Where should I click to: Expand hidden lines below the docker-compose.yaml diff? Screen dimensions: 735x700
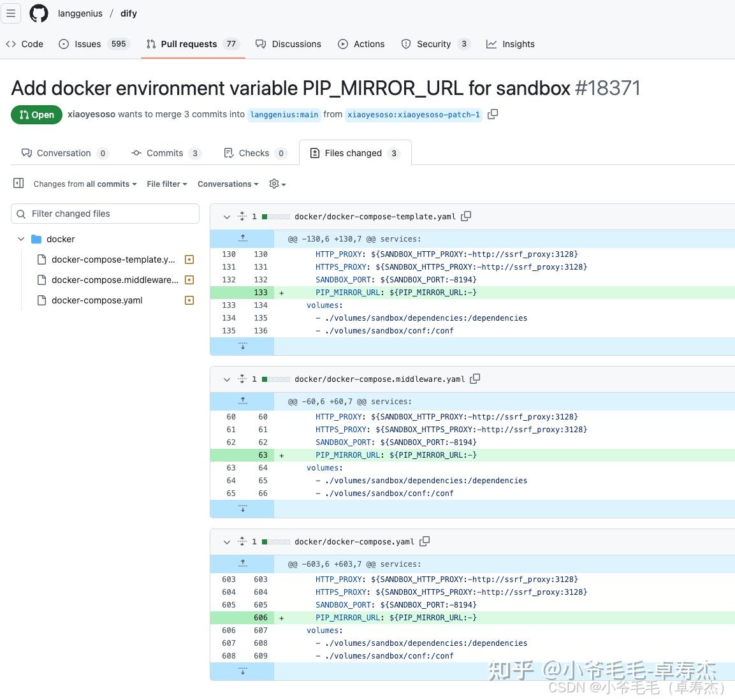pos(242,671)
